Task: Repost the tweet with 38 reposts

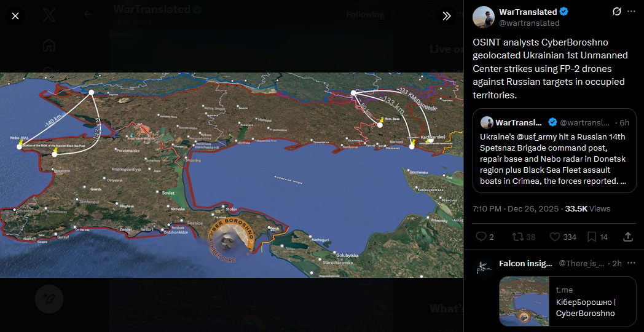Action: pyautogui.click(x=524, y=237)
